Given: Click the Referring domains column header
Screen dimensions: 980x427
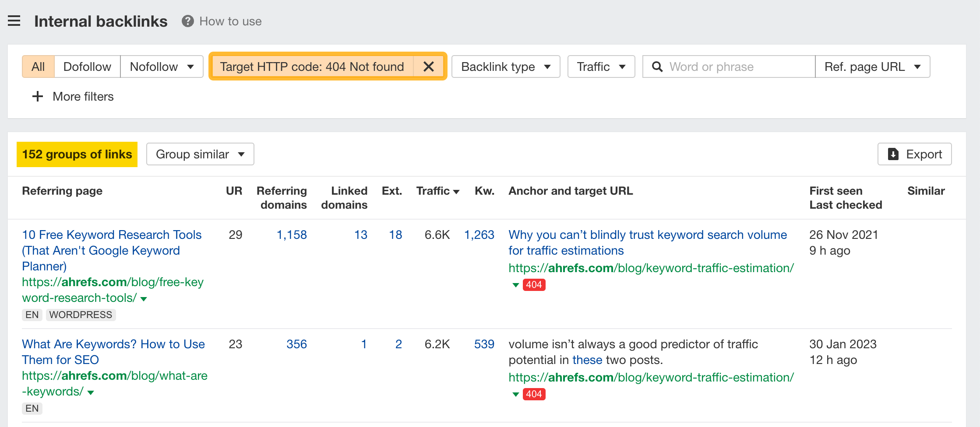Looking at the screenshot, I should pos(282,198).
